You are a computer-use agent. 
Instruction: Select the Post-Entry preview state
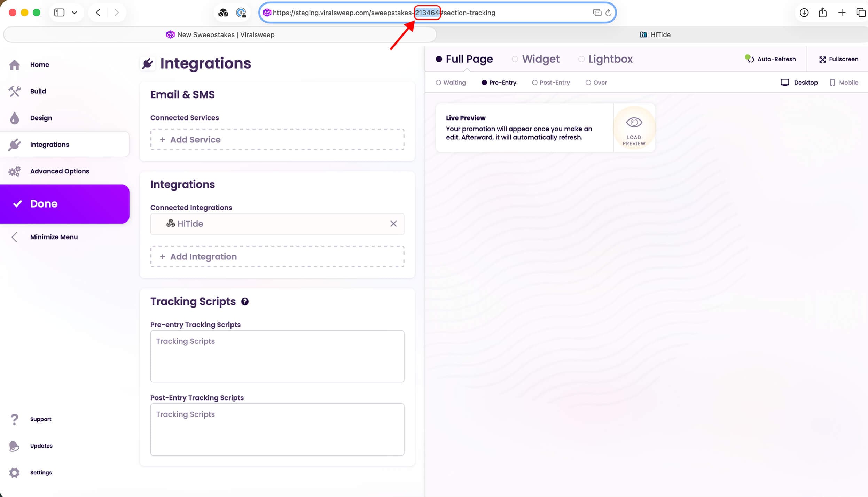coord(534,83)
